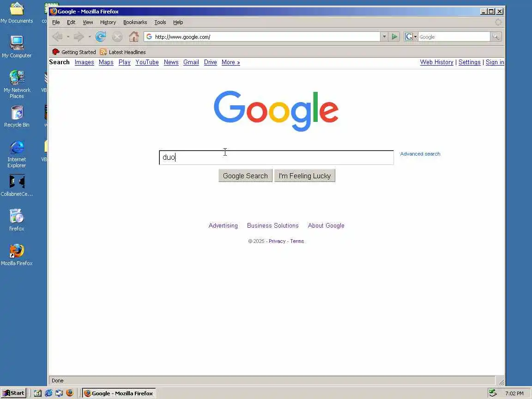Select the CollabnetCe... desktop icon

pos(17,186)
